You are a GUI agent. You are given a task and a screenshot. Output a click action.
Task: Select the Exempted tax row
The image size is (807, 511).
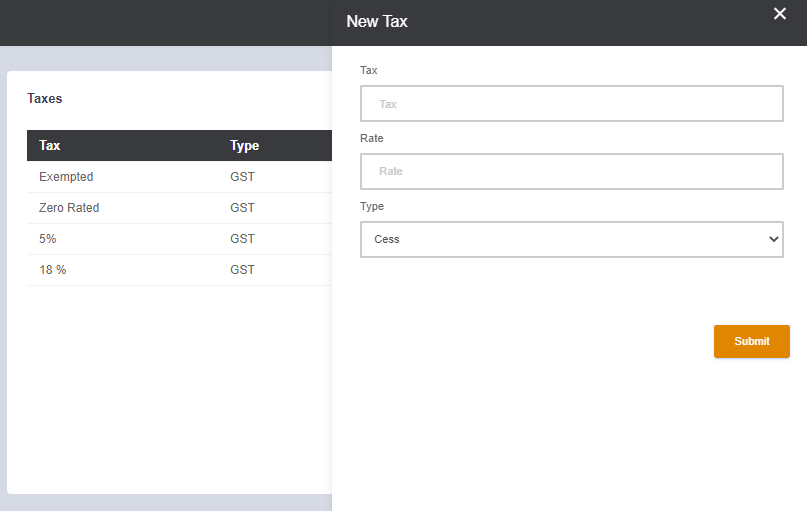179,177
